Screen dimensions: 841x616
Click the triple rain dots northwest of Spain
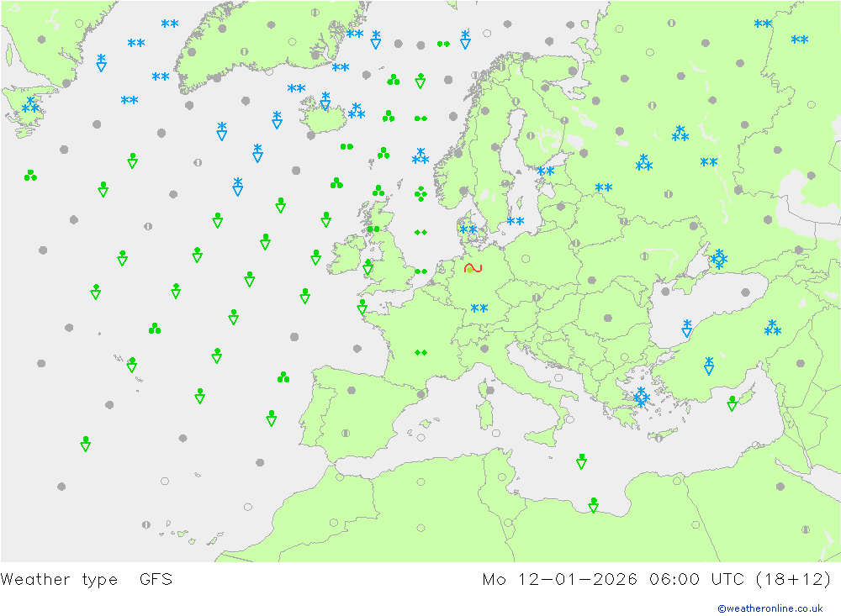283,377
